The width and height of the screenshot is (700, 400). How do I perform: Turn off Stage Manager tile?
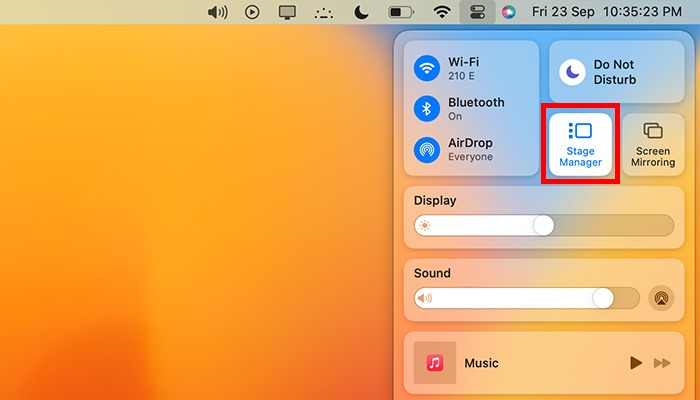(x=580, y=144)
